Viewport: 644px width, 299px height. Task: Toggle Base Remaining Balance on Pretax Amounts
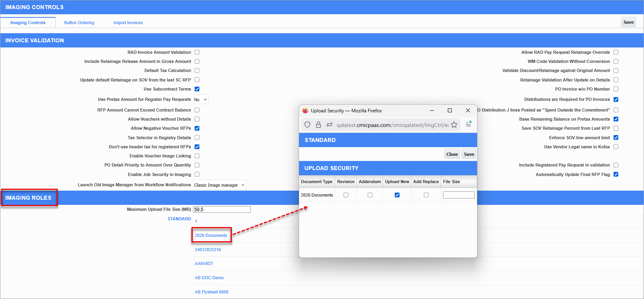pyautogui.click(x=616, y=119)
